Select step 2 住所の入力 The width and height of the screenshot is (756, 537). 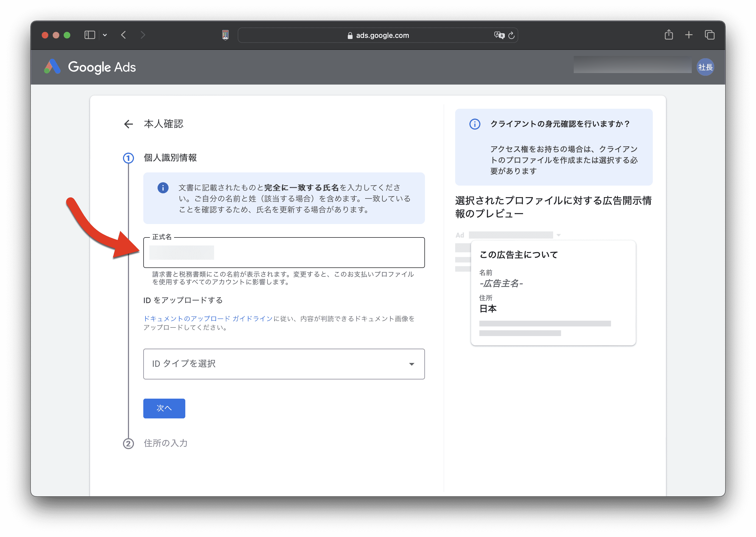coord(165,443)
